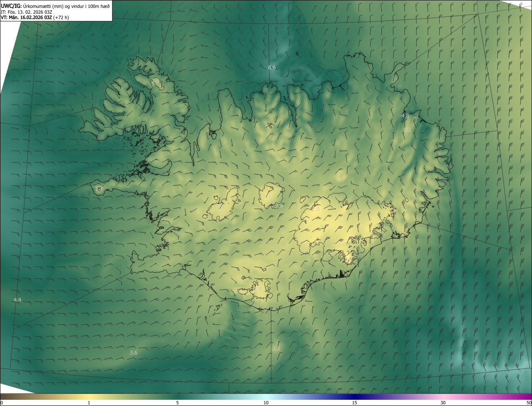Click the 0 tick on the color scale
Viewport: 532px width, 406px height.
point(2,403)
